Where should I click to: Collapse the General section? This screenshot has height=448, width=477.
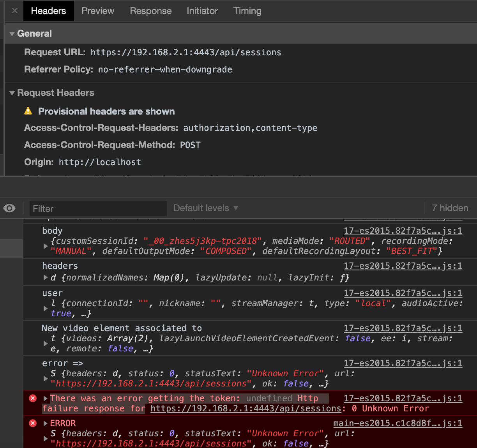(12, 34)
